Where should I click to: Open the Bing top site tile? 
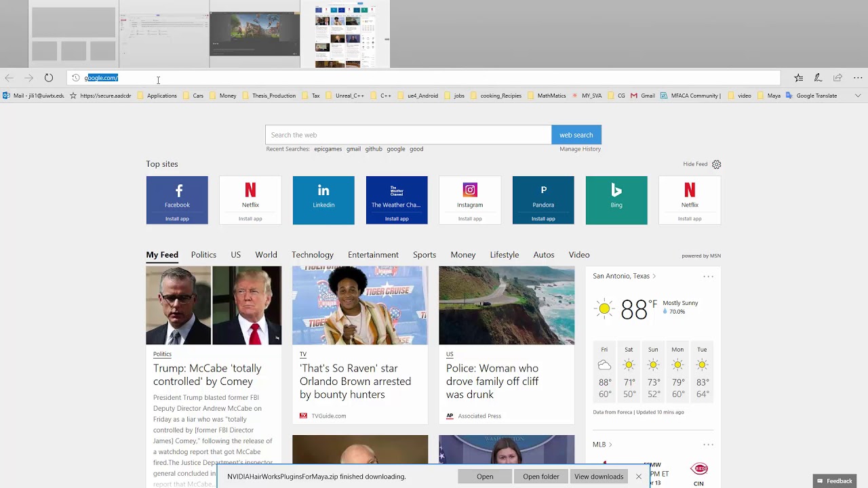[616, 200]
